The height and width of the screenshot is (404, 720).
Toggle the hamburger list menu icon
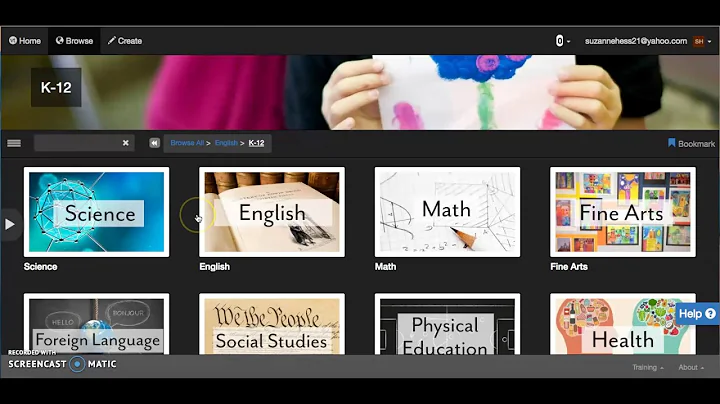pos(14,143)
